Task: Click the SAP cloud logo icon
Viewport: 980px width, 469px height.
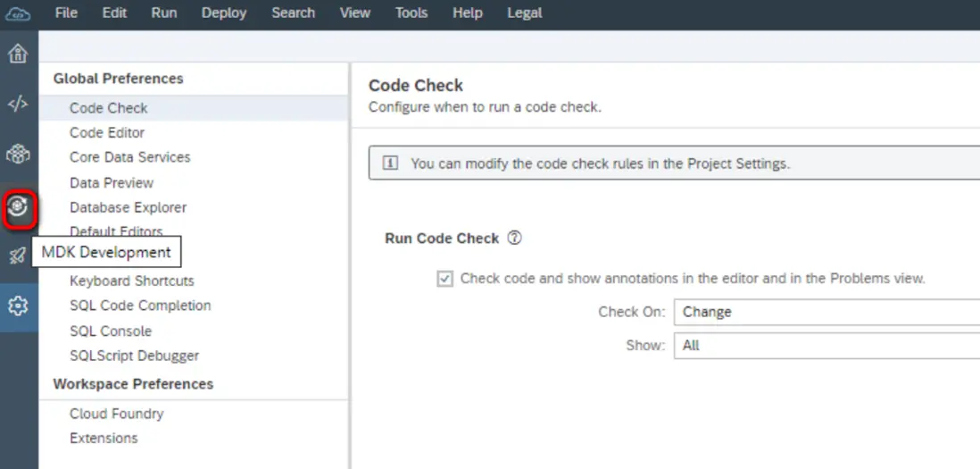Action: (x=18, y=13)
